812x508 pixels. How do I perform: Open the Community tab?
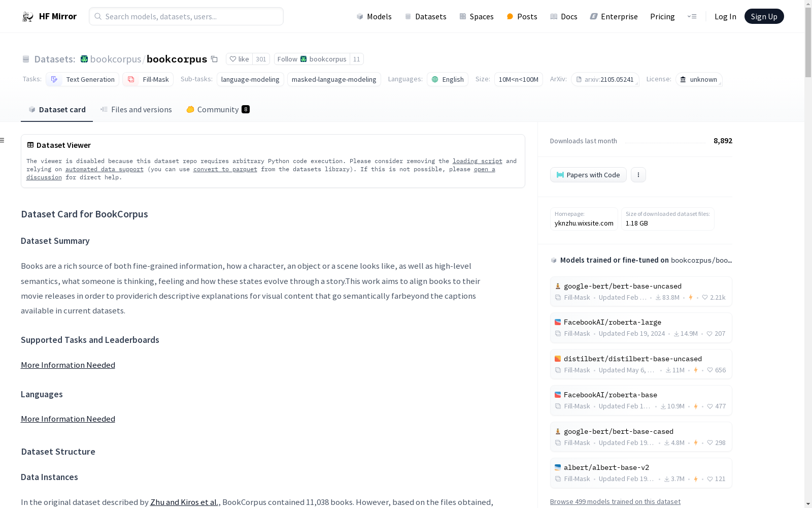coord(218,109)
